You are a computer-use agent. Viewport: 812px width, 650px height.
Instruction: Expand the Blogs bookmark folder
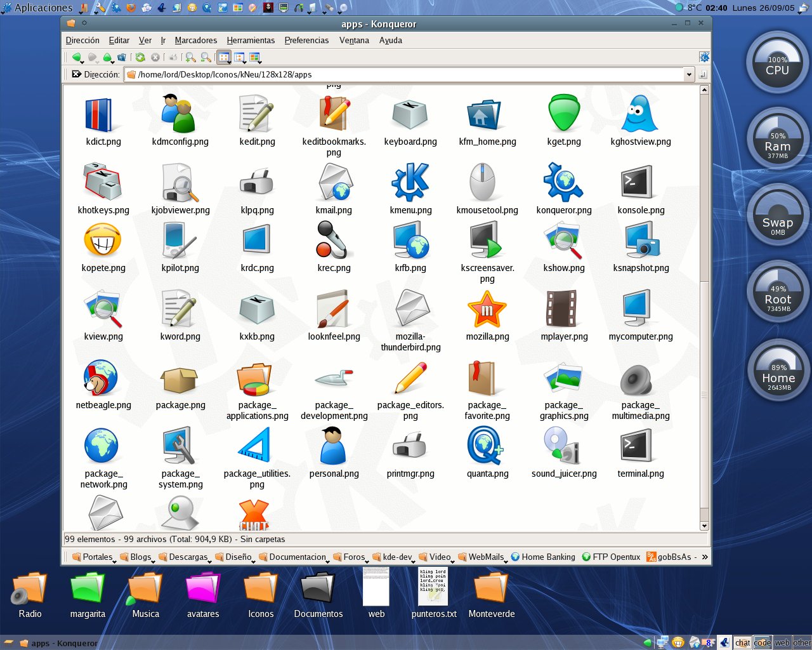click(136, 557)
